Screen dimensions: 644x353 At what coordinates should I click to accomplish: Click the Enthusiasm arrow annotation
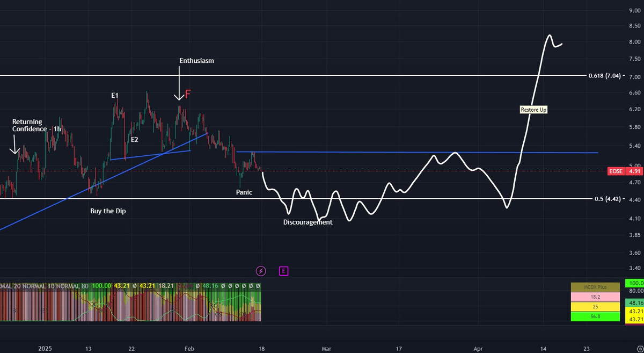(179, 86)
